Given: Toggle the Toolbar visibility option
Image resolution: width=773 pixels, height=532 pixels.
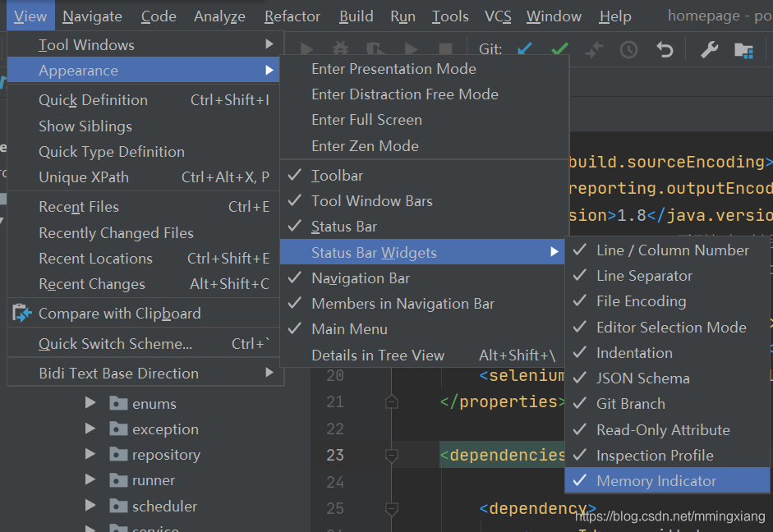Looking at the screenshot, I should (x=423, y=176).
